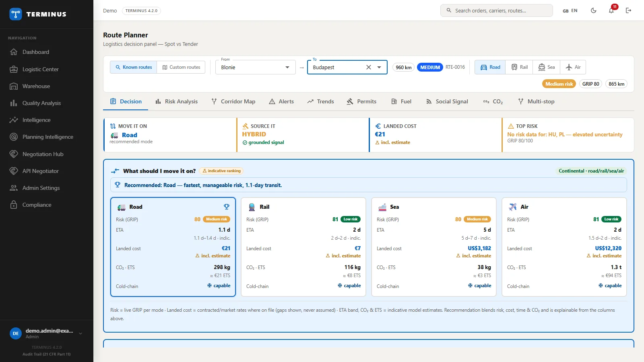The height and width of the screenshot is (362, 644).
Task: Switch to Custom routes
Action: 181,67
